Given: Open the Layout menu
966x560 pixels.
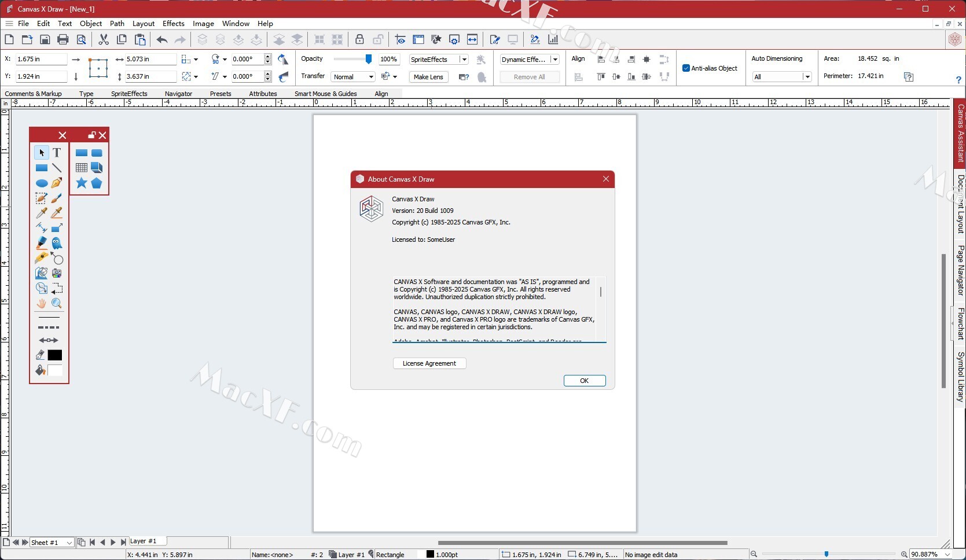Looking at the screenshot, I should 144,24.
